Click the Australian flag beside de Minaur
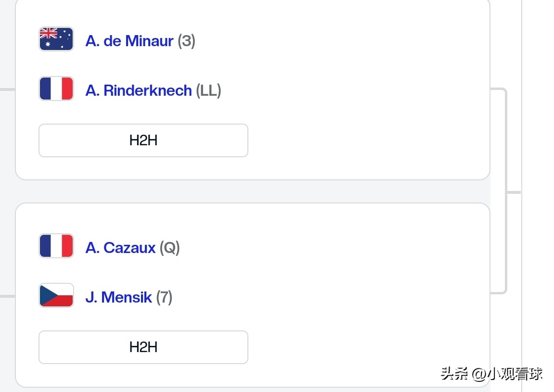The width and height of the screenshot is (554, 392). coord(56,39)
